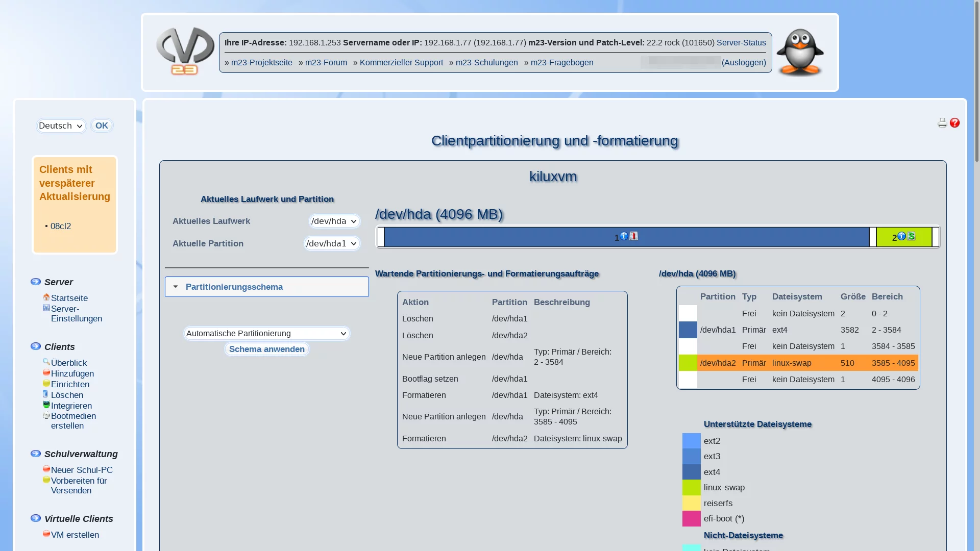The width and height of the screenshot is (980, 551).
Task: Click the info icon on partition 2 bar
Action: click(901, 236)
